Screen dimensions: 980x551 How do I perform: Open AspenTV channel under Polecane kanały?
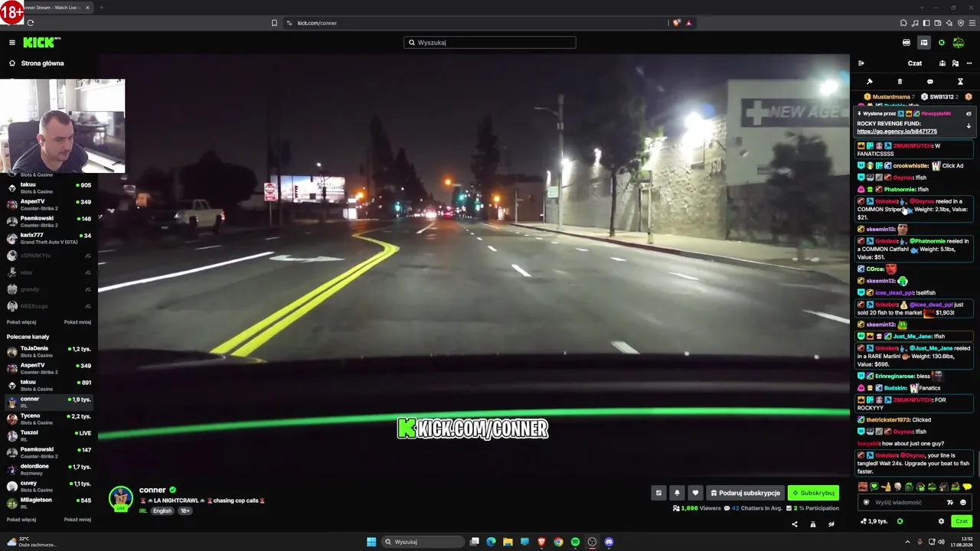tap(49, 368)
